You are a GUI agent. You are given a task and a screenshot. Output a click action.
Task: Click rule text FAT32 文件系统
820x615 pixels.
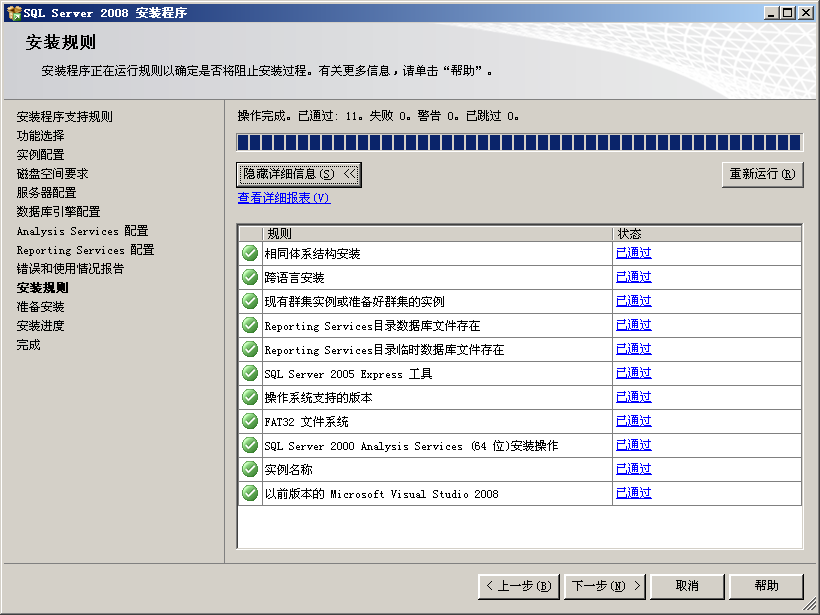tap(306, 422)
